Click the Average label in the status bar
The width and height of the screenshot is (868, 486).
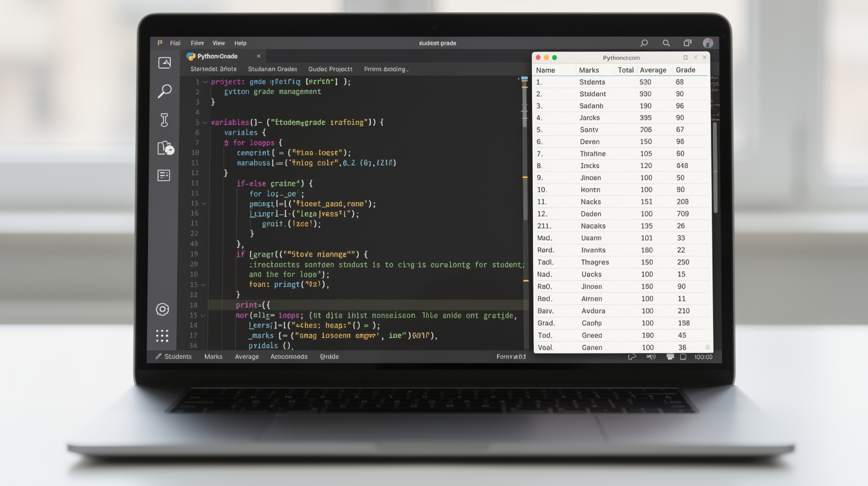click(247, 357)
